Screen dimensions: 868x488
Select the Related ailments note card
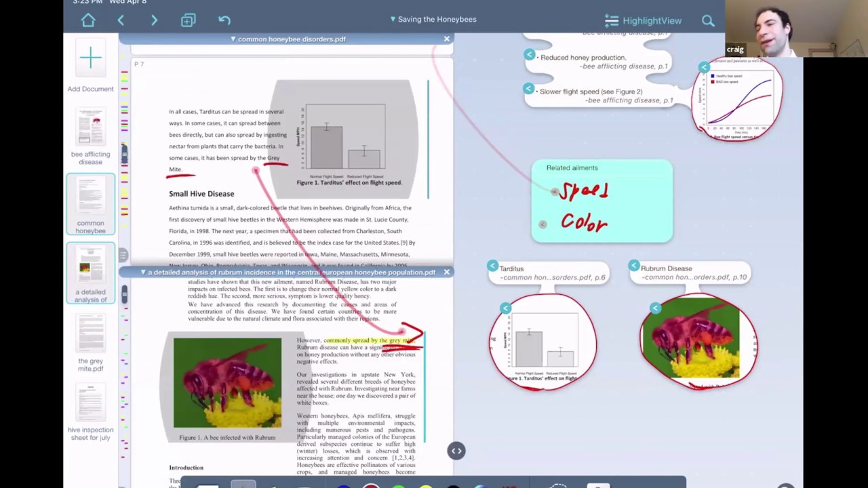[x=602, y=201]
